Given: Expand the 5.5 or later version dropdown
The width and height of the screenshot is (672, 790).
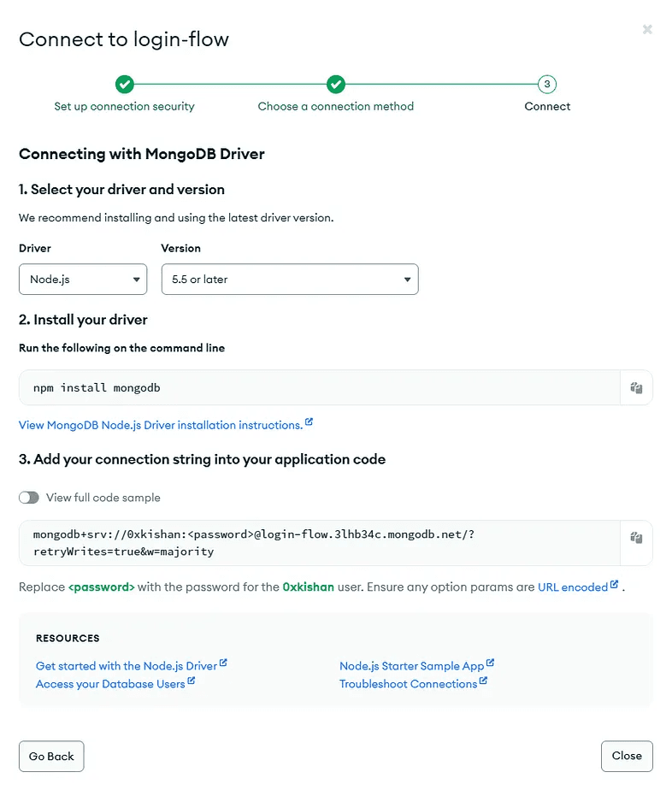Looking at the screenshot, I should coord(290,279).
